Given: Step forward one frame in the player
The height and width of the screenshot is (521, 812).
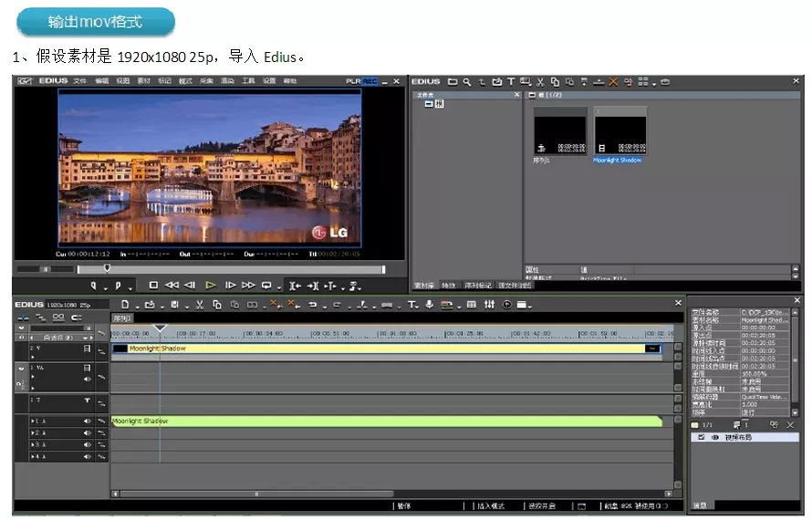Looking at the screenshot, I should 231,285.
